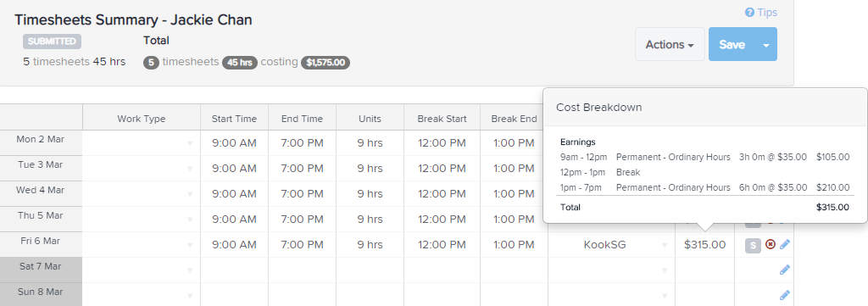868x306 pixels.
Task: Open the location dropdown for Sat 7 Mar
Action: coord(665,270)
